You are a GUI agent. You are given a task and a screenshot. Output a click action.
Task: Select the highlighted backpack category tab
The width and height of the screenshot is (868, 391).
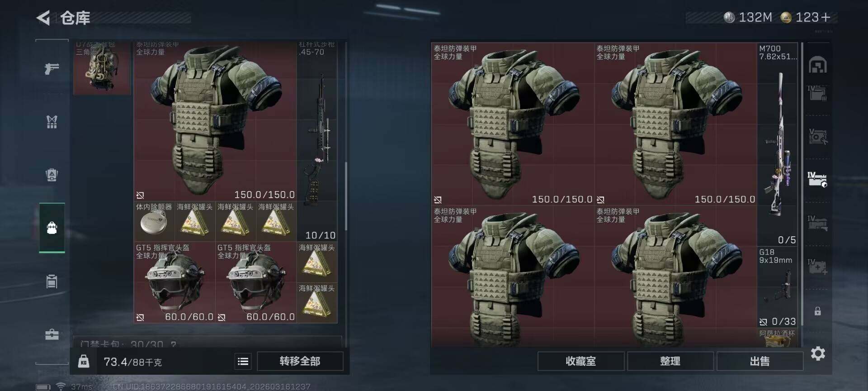52,228
